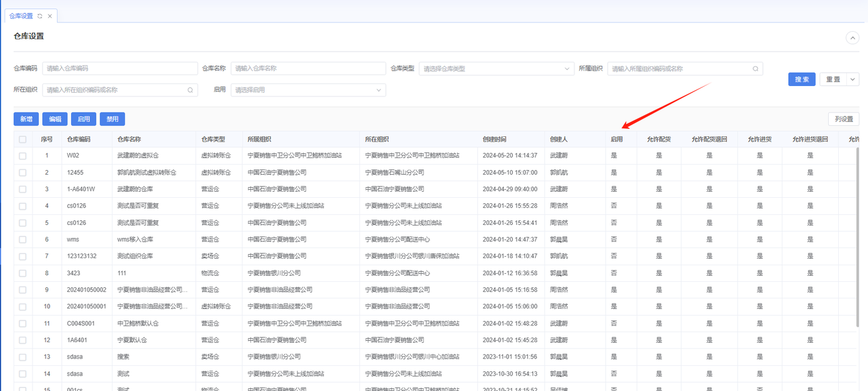Collapse the search panel with circular arrow
The image size is (868, 391).
point(852,38)
